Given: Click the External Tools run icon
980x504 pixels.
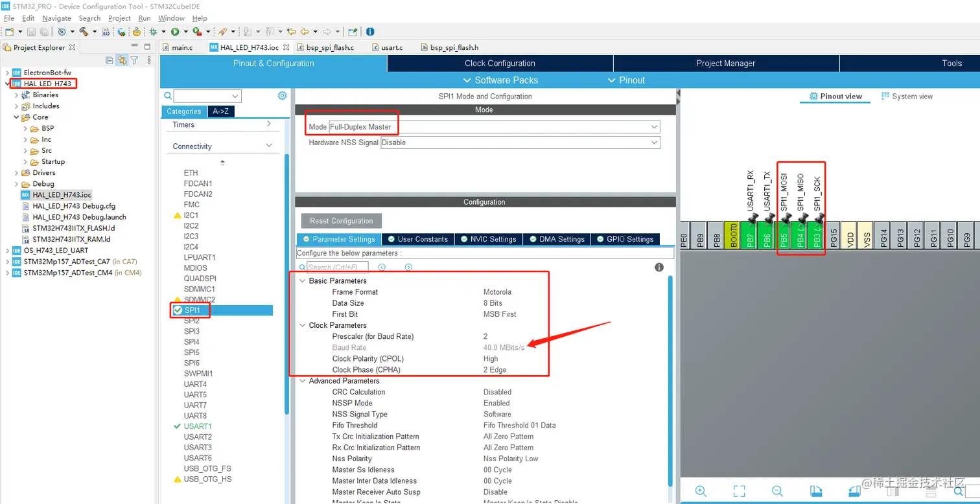Looking at the screenshot, I should 196,31.
